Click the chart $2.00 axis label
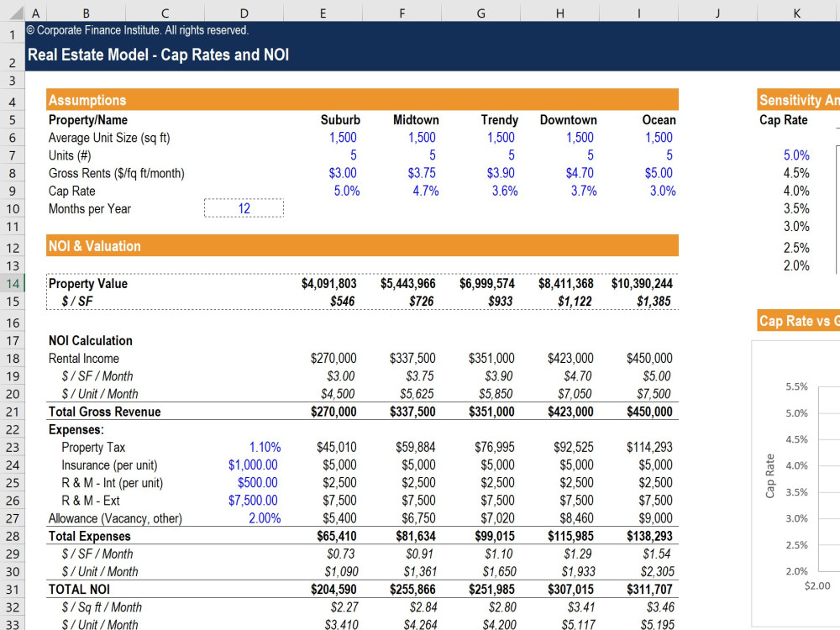 coord(817,585)
